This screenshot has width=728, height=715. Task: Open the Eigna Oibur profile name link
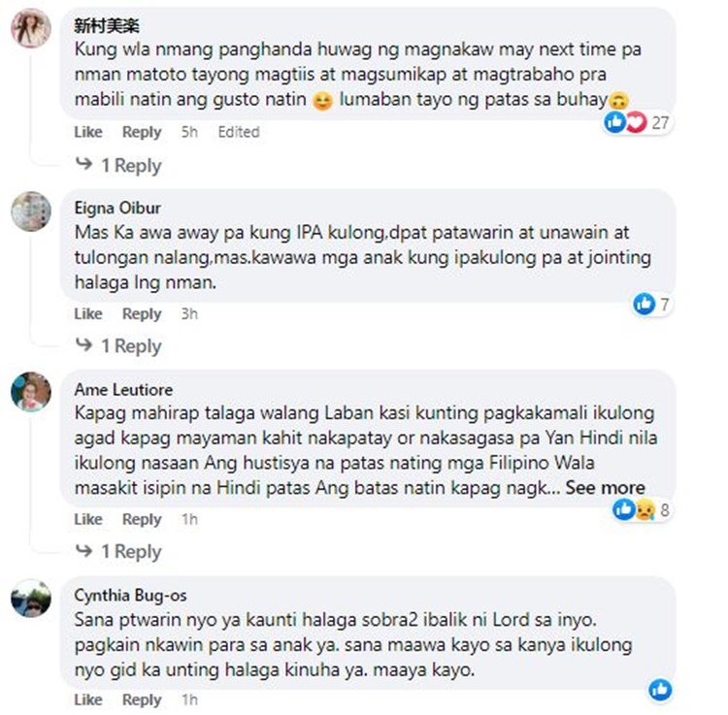117,208
